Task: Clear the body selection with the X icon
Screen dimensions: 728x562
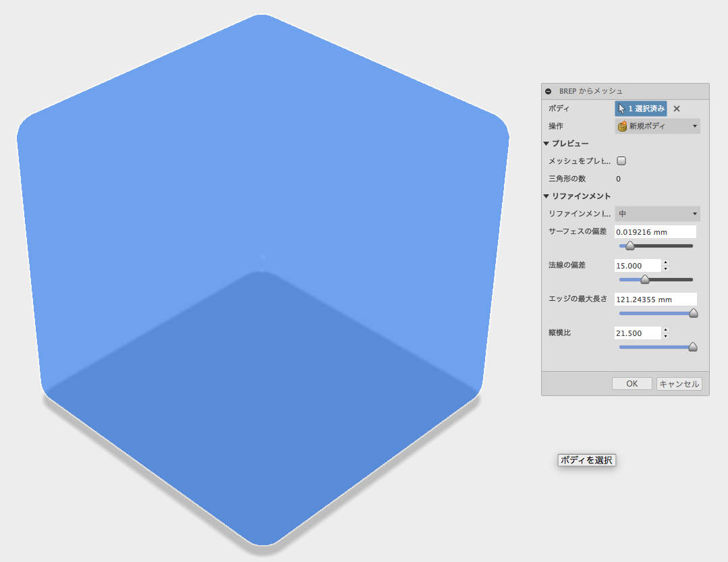Action: coord(677,109)
